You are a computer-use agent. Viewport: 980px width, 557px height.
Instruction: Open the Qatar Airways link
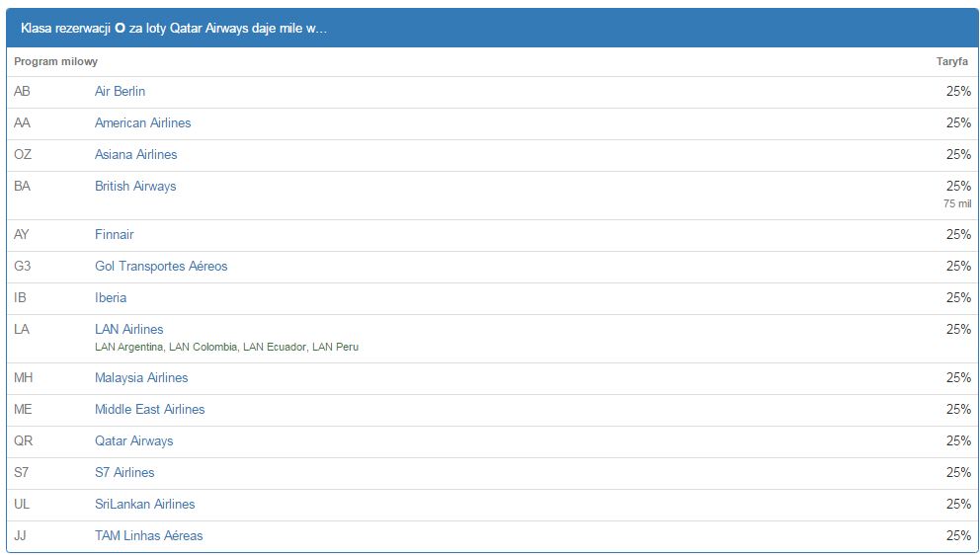tap(133, 441)
